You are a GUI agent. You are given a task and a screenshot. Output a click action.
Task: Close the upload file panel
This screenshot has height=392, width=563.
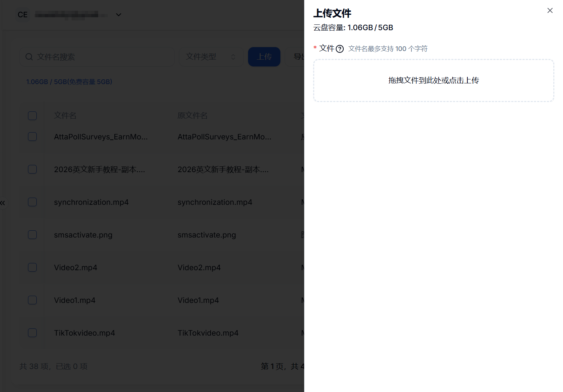click(550, 10)
